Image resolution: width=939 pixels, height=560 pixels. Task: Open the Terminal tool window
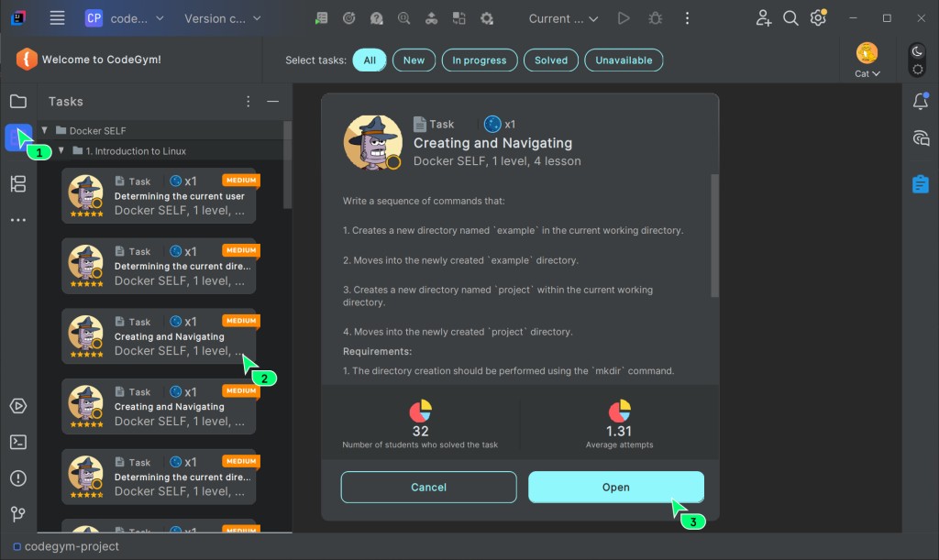pos(18,442)
